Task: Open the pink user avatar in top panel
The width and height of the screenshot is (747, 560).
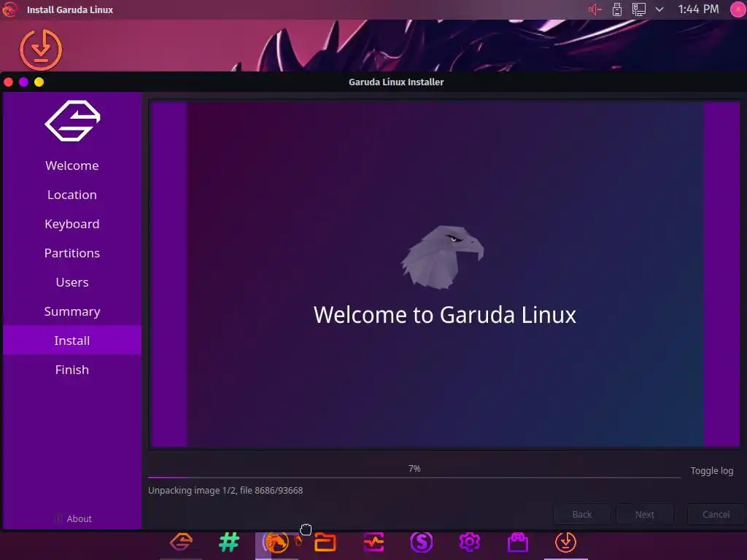Action: coord(738,9)
